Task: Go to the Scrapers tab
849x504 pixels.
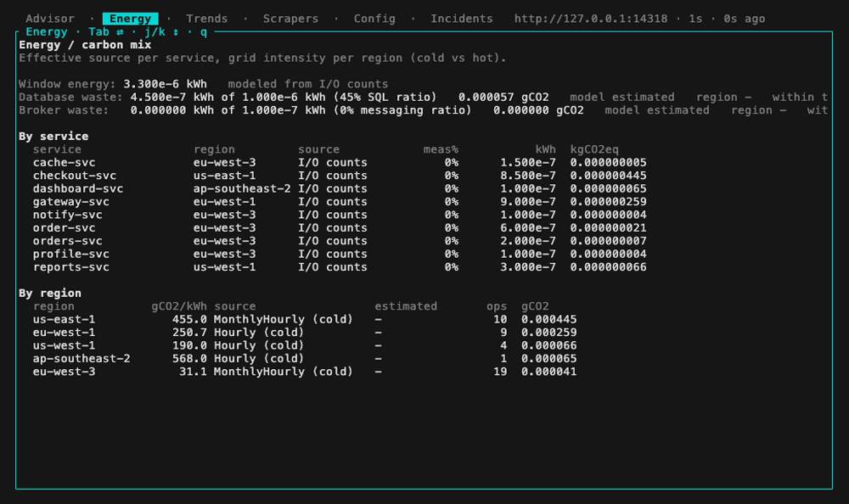Action: point(290,19)
